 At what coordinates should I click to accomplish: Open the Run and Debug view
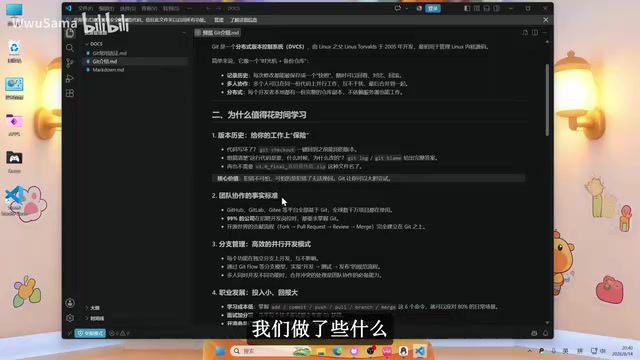click(70, 78)
